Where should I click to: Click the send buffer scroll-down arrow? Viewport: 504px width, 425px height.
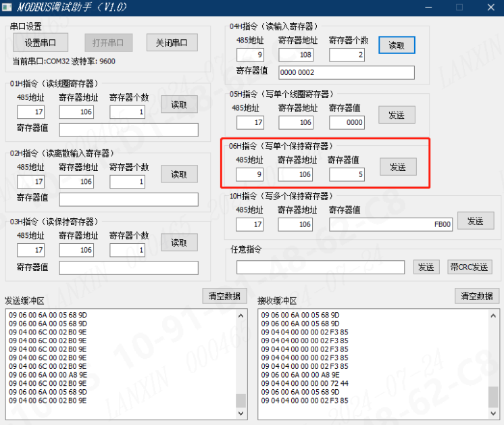coord(241,413)
